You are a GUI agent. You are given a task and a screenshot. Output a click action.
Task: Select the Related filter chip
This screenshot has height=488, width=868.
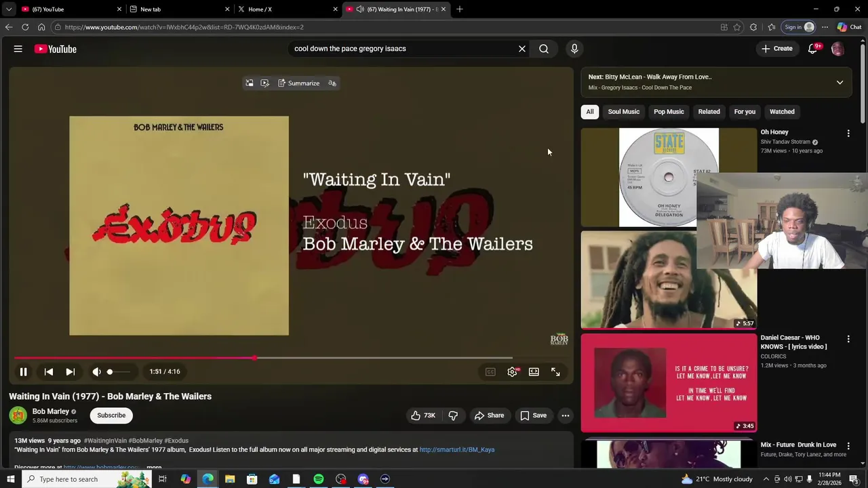[709, 112]
